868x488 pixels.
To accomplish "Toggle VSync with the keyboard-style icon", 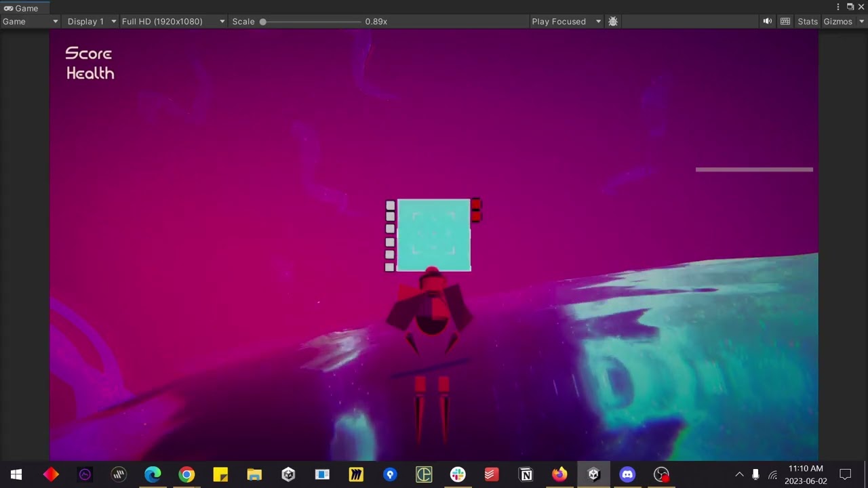I will [785, 21].
